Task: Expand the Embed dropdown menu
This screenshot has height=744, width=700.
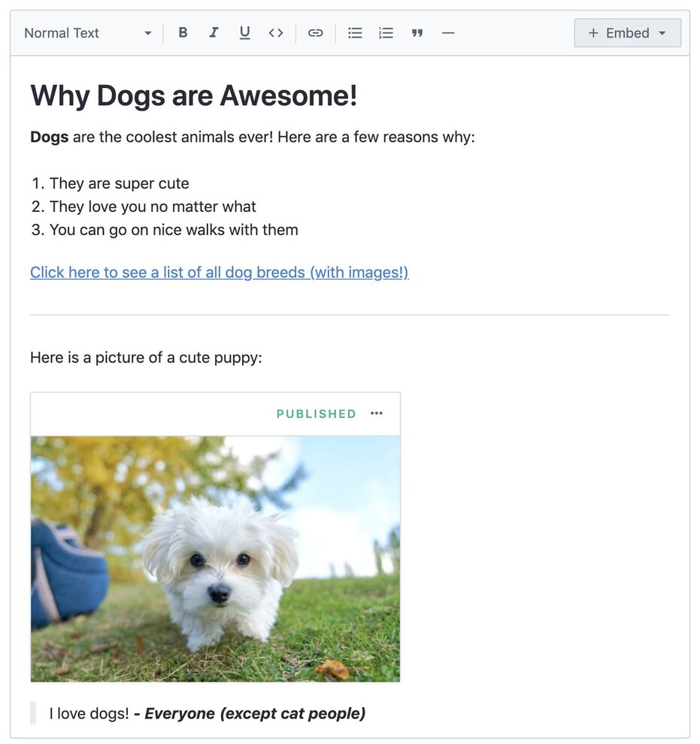Action: pos(627,33)
